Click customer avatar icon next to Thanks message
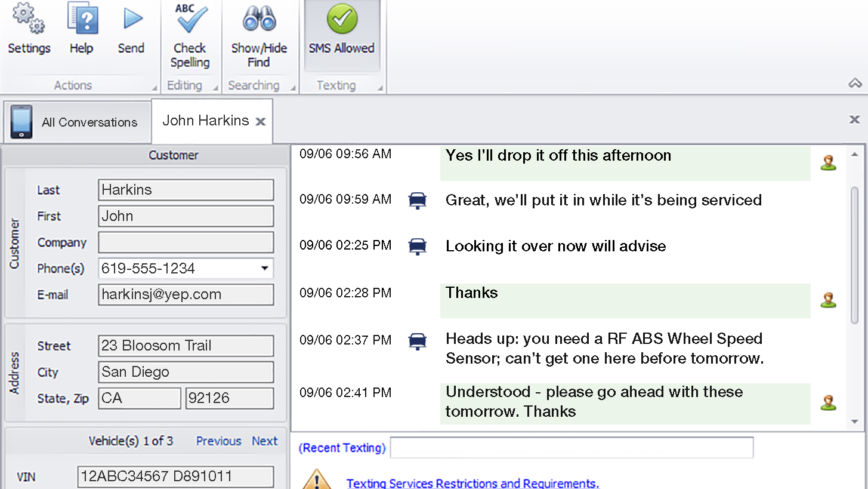Viewport: 868px width, 489px height. [828, 300]
